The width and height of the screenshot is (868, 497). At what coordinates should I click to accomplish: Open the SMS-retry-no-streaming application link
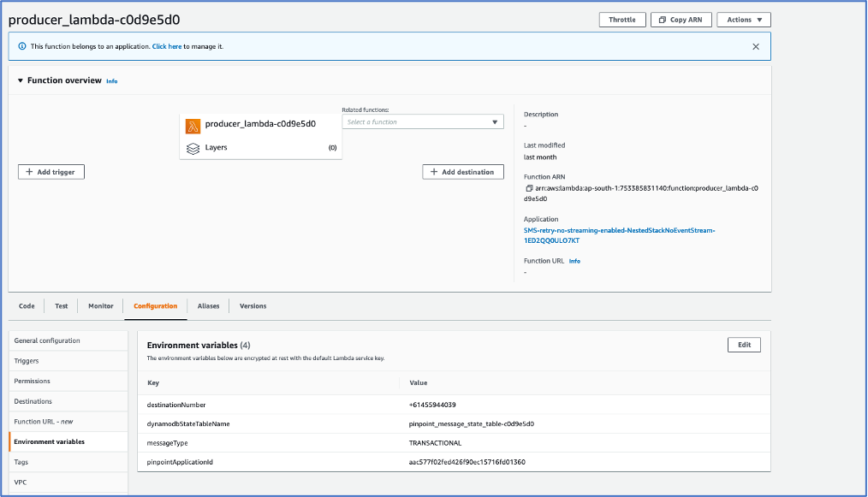pyautogui.click(x=620, y=235)
